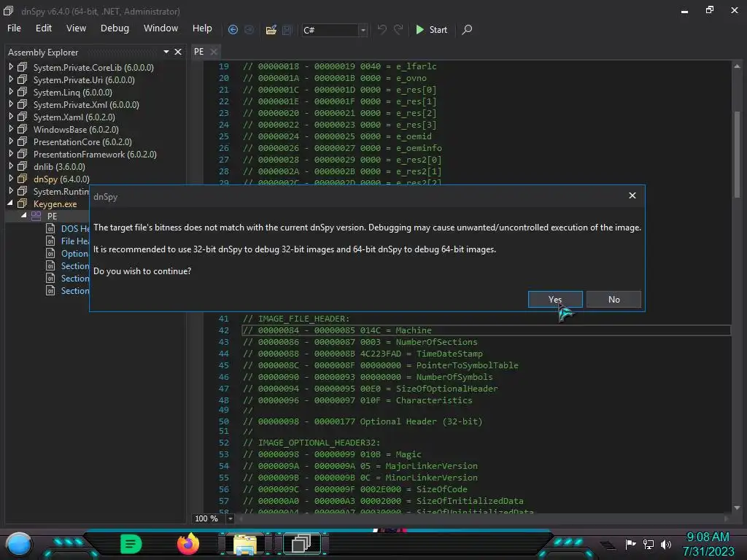The width and height of the screenshot is (747, 560).
Task: Expand System.Private.Uri assembly node
Action: (x=11, y=79)
